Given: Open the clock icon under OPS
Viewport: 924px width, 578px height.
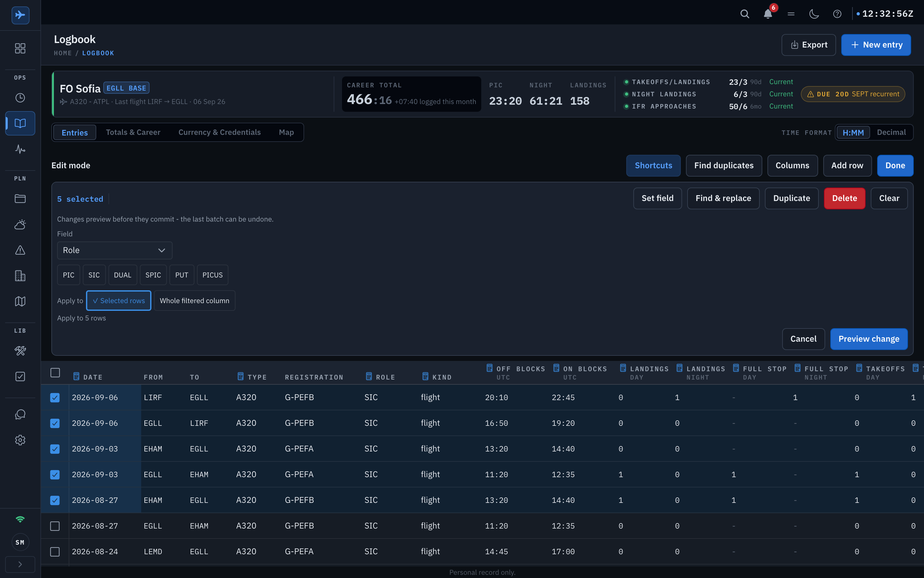Looking at the screenshot, I should (20, 98).
